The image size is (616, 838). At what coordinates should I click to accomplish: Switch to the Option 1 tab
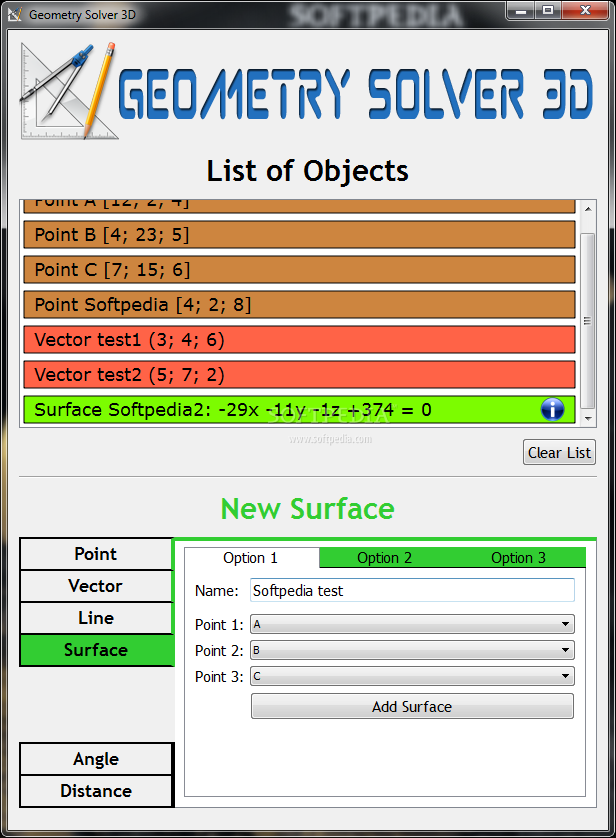251,558
